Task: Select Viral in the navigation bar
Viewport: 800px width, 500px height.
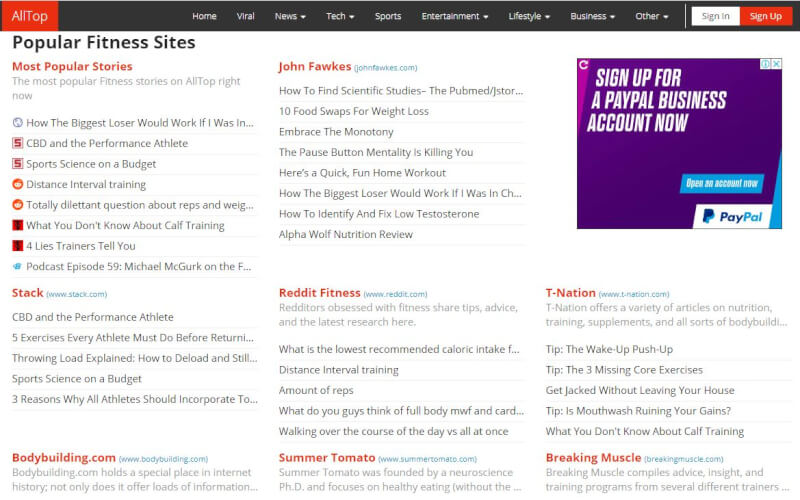Action: tap(245, 16)
